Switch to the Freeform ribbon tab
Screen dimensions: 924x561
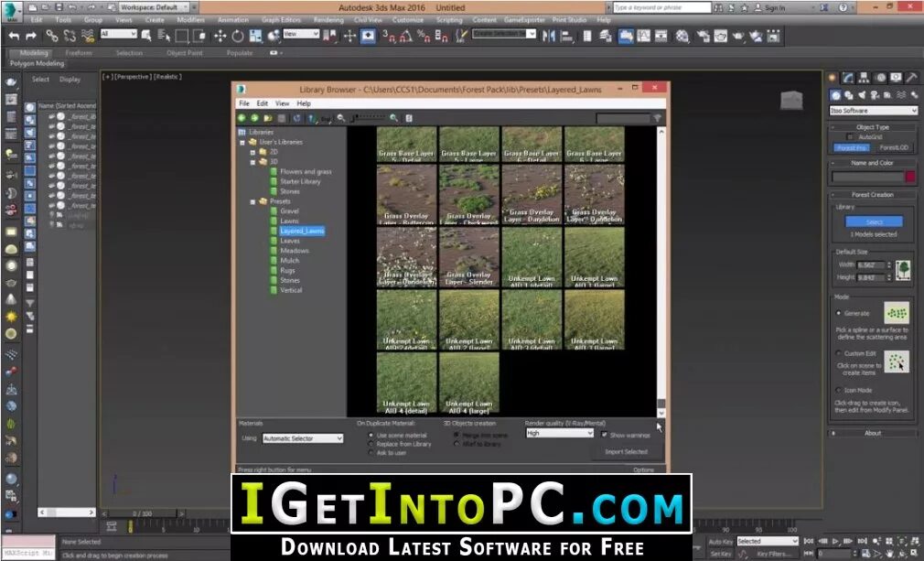click(79, 53)
